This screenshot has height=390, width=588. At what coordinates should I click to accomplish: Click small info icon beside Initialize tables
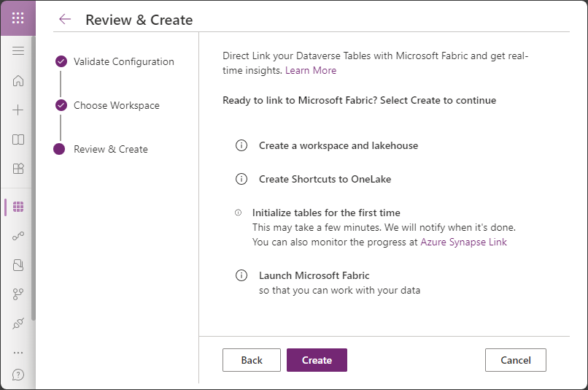coord(238,213)
